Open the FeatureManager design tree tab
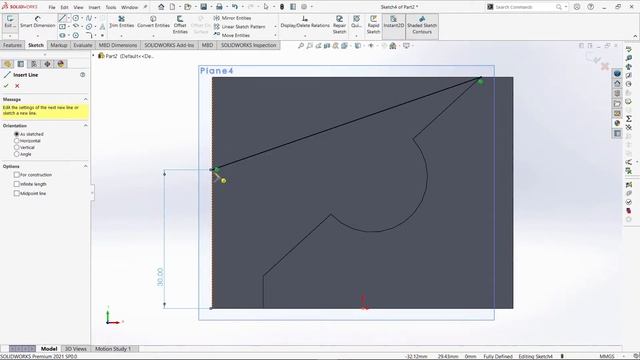640x360 pixels. click(7, 64)
